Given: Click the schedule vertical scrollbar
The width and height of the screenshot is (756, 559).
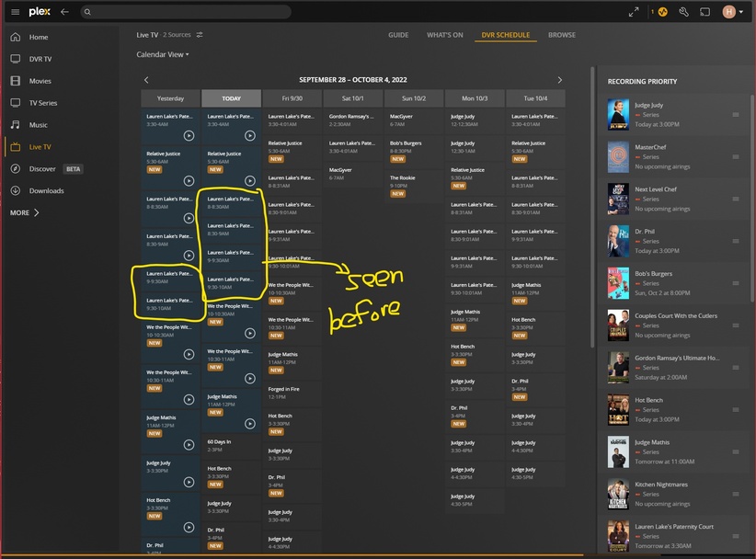Looking at the screenshot, I should click(592, 207).
